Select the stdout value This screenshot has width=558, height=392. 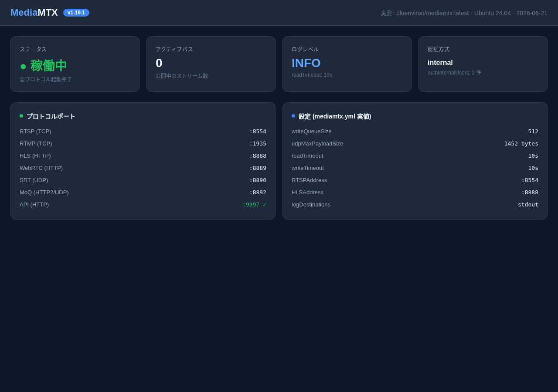coord(528,205)
